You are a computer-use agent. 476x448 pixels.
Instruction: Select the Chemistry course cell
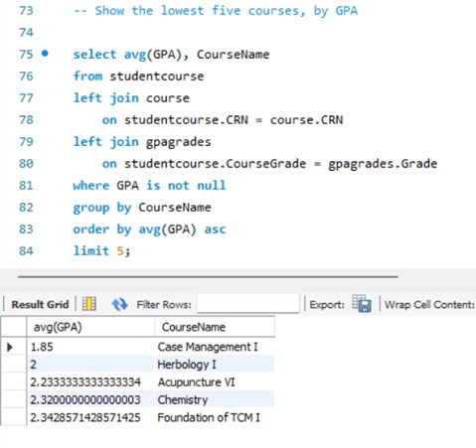point(215,399)
